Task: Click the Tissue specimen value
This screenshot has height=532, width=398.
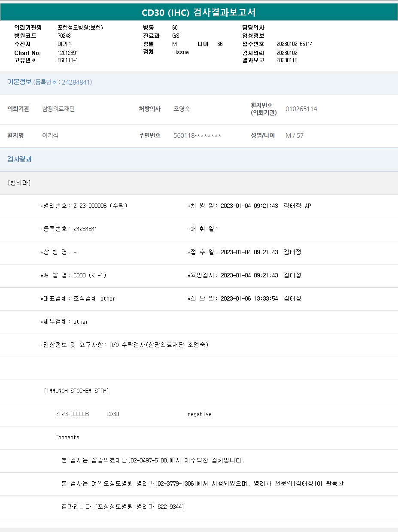Action: [180, 52]
